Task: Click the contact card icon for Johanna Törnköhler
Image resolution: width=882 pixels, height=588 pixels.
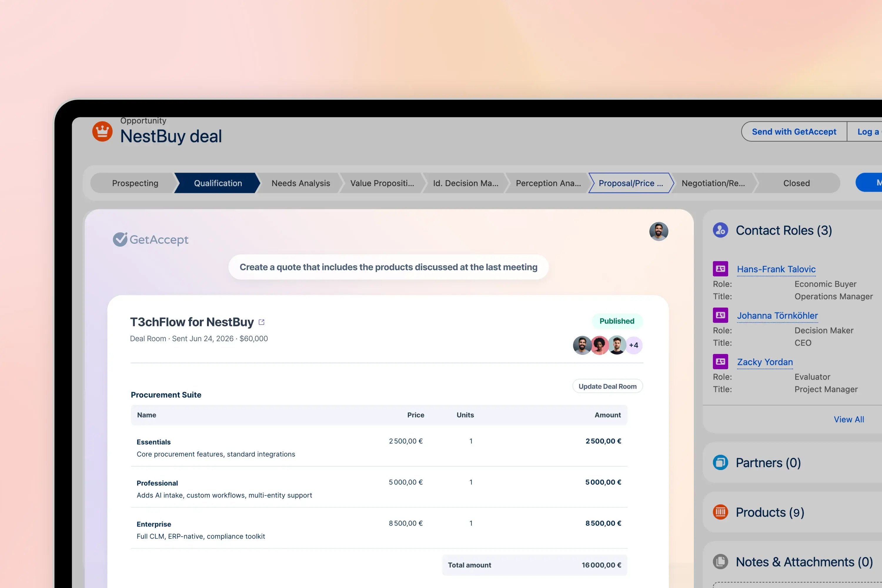Action: [x=720, y=315]
